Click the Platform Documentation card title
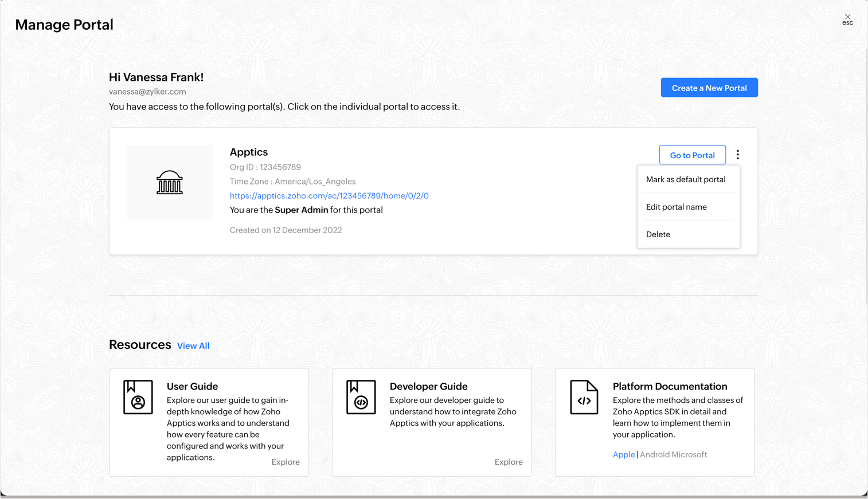The width and height of the screenshot is (868, 499). coord(670,386)
